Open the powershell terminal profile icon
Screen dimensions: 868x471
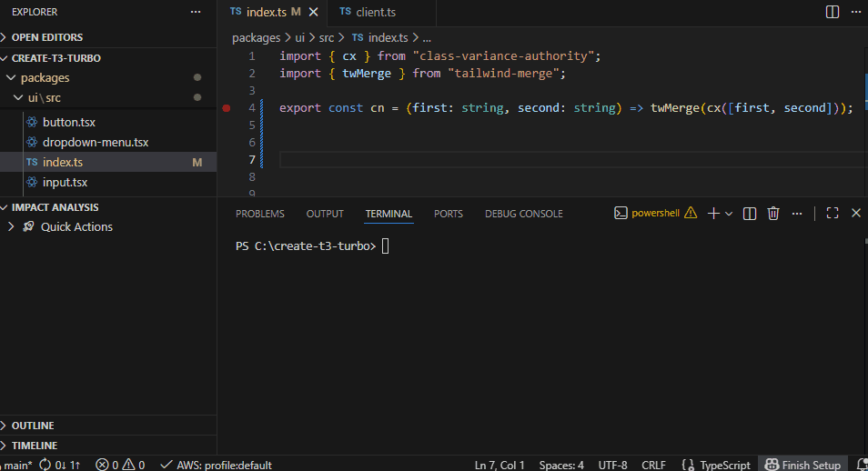[x=621, y=213]
